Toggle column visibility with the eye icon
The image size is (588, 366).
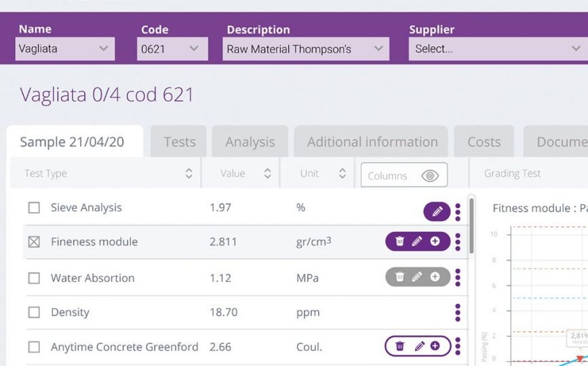coord(429,176)
